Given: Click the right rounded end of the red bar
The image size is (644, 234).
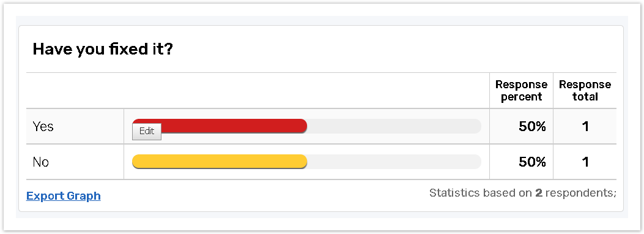Looking at the screenshot, I should coord(303,126).
